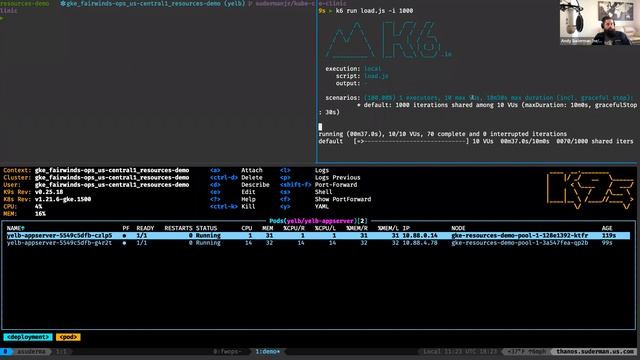640x360 pixels.
Task: Click the 'execution: local' line
Action: click(353, 69)
